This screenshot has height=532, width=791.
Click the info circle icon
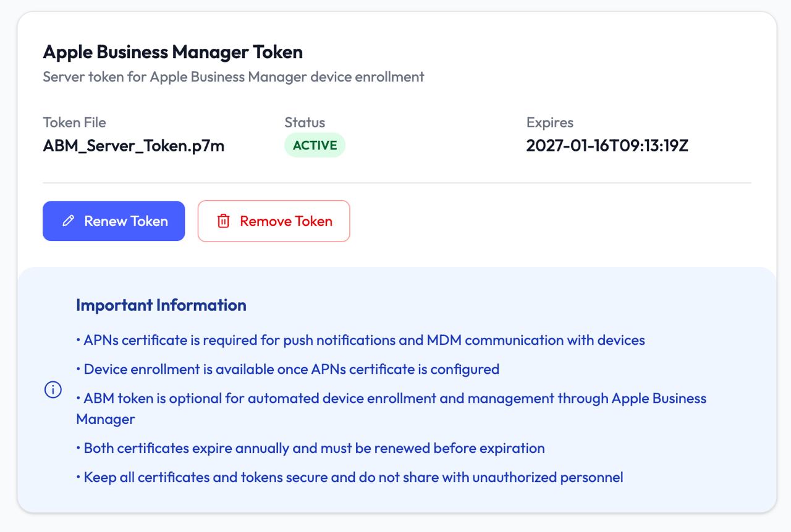53,390
